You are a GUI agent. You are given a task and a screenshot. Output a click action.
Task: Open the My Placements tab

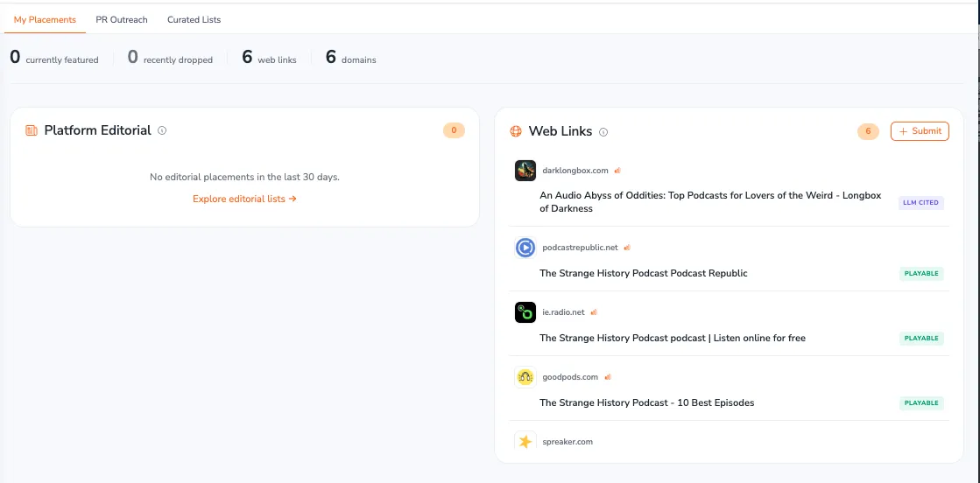(45, 19)
